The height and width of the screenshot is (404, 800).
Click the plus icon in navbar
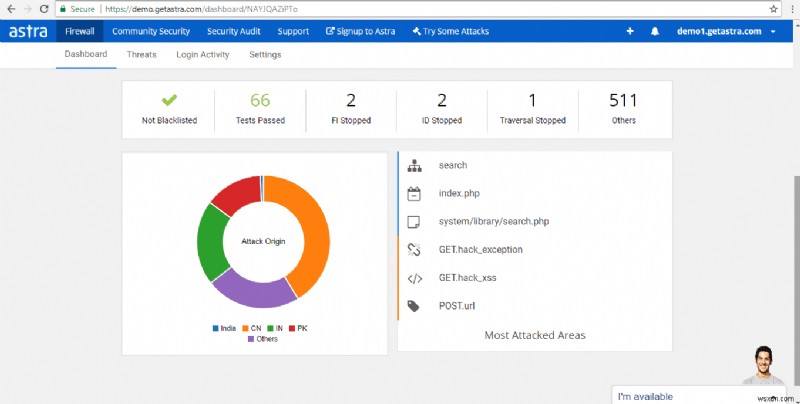(630, 31)
